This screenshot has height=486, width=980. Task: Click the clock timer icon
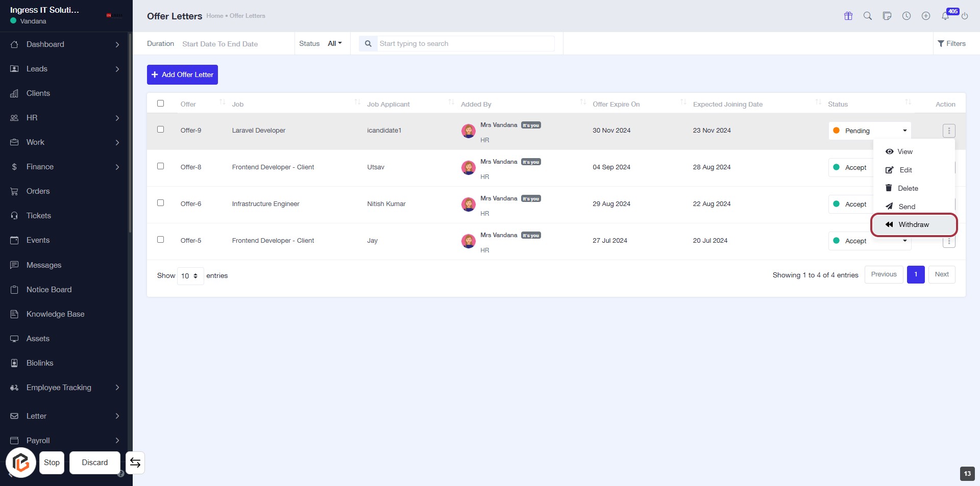click(906, 16)
